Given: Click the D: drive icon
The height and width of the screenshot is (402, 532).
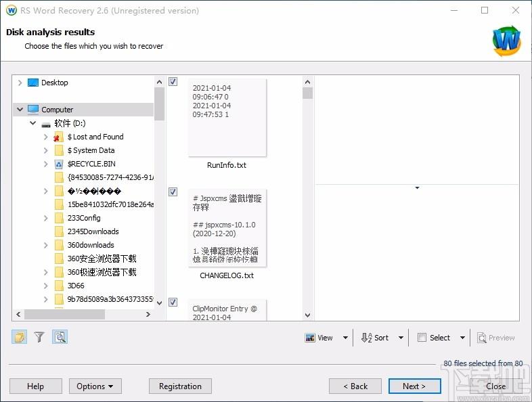Looking at the screenshot, I should point(46,125).
